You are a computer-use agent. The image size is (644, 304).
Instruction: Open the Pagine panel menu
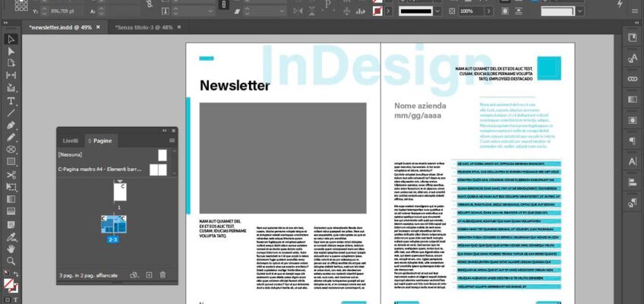pyautogui.click(x=172, y=141)
